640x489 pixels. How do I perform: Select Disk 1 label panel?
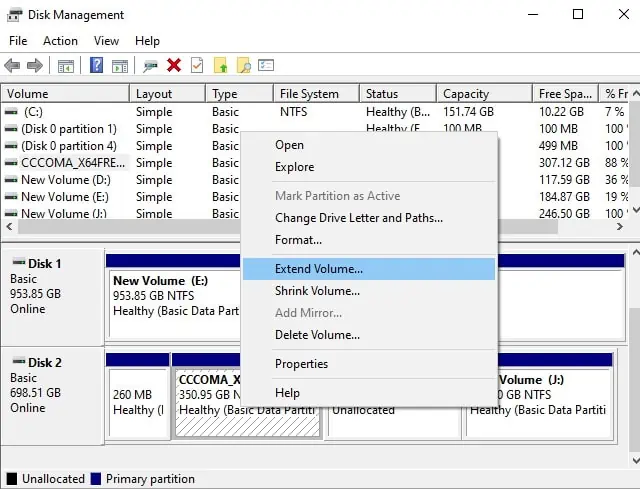point(52,297)
